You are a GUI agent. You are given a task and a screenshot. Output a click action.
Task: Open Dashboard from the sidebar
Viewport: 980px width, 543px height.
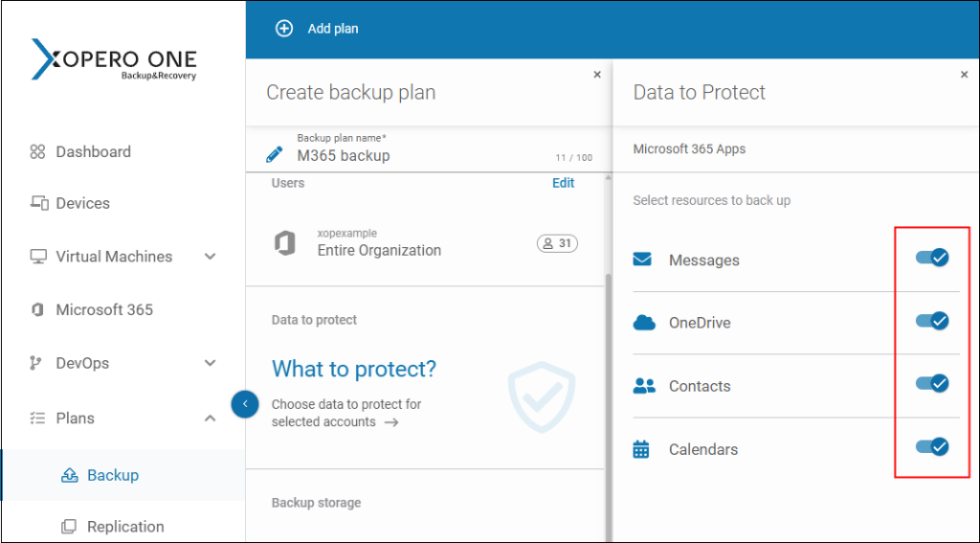pyautogui.click(x=93, y=152)
